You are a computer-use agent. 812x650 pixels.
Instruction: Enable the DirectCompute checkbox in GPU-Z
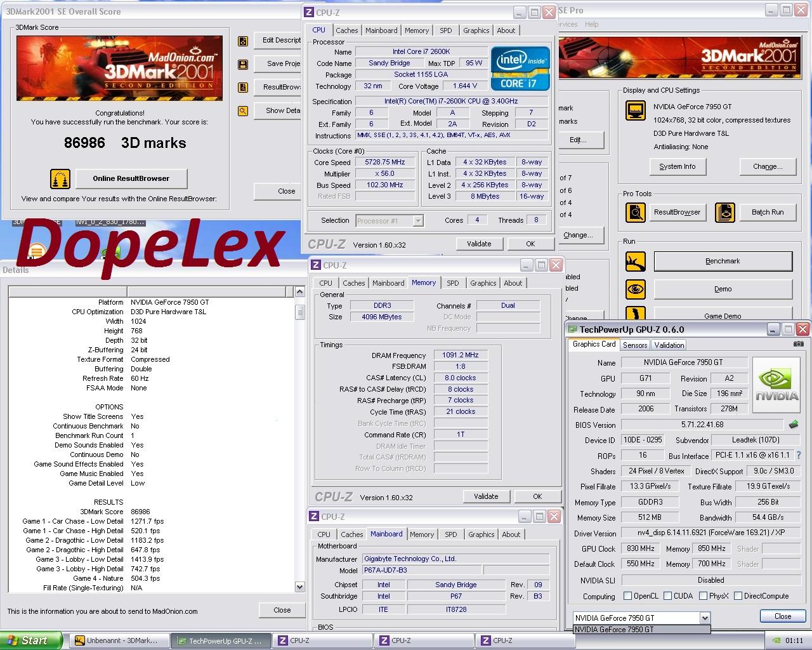pos(738,596)
